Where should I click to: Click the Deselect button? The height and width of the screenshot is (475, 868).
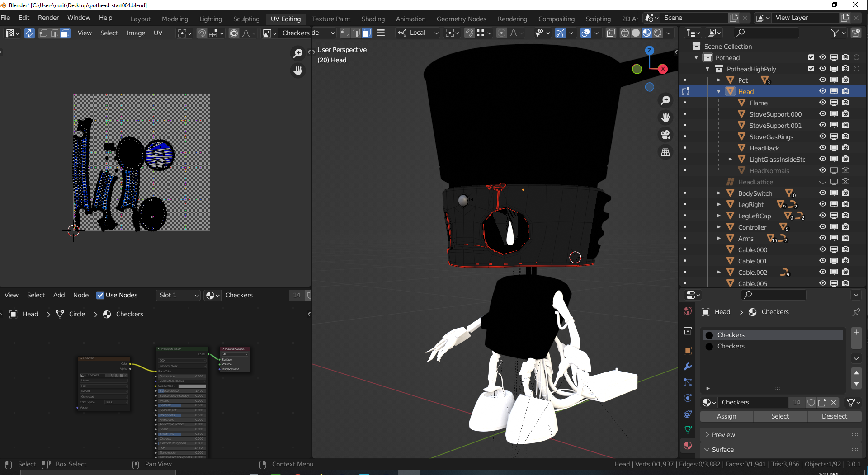point(834,416)
